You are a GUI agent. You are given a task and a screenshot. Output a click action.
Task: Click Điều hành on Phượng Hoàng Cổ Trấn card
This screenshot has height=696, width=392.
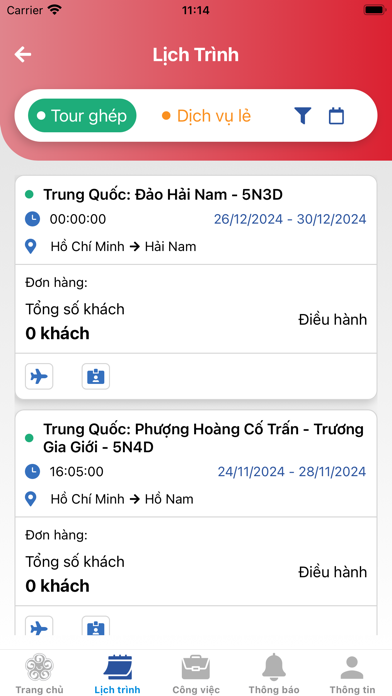(333, 572)
